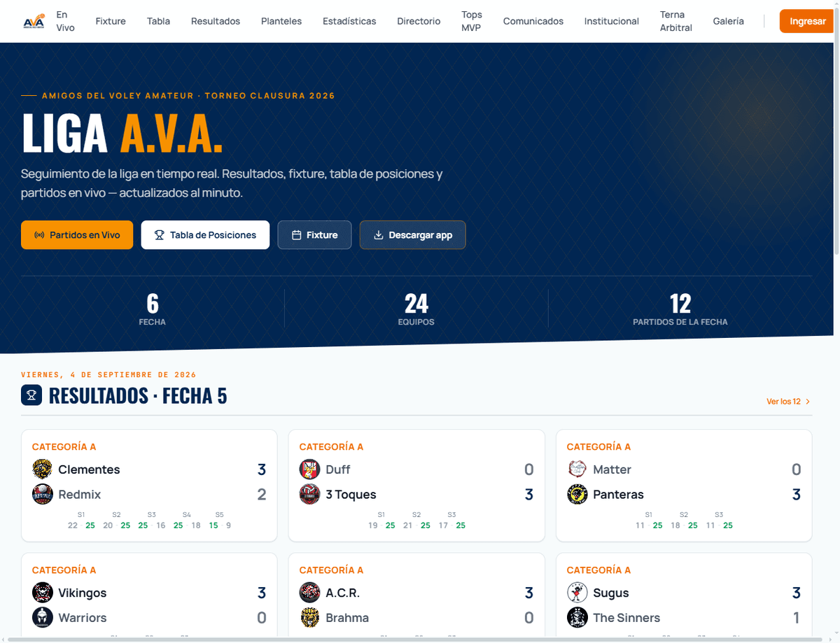Image resolution: width=840 pixels, height=643 pixels.
Task: Click the Vikingos team name
Action: coord(83,593)
